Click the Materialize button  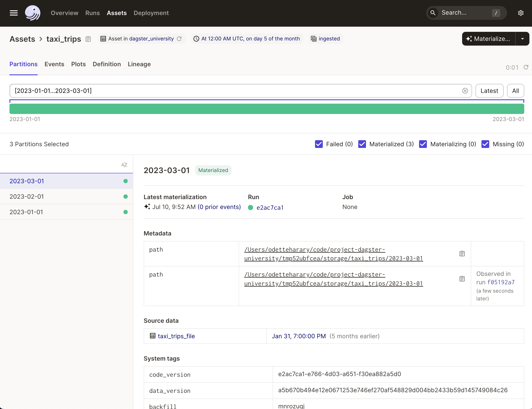point(488,39)
